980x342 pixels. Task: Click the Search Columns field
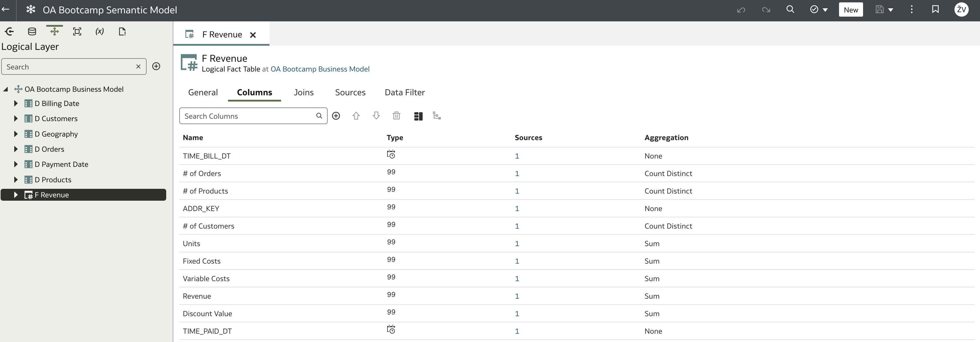click(253, 116)
